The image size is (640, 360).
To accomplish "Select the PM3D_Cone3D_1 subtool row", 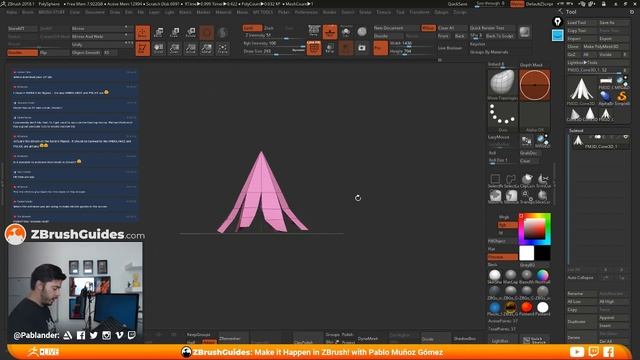I will click(600, 142).
